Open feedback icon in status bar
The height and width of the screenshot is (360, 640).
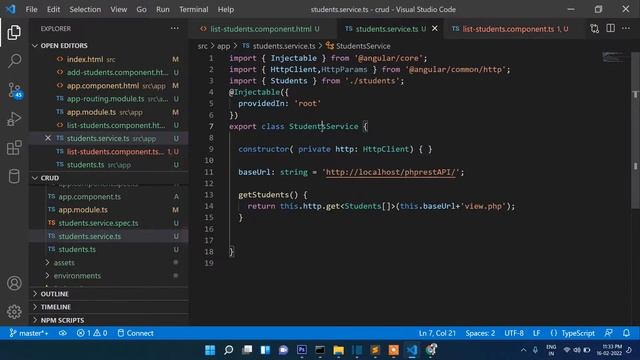pos(608,333)
